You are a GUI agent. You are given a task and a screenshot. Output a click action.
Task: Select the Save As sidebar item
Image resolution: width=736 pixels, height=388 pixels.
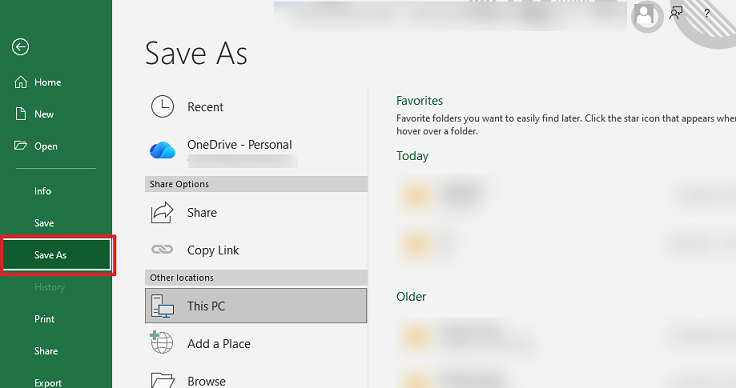tap(57, 255)
